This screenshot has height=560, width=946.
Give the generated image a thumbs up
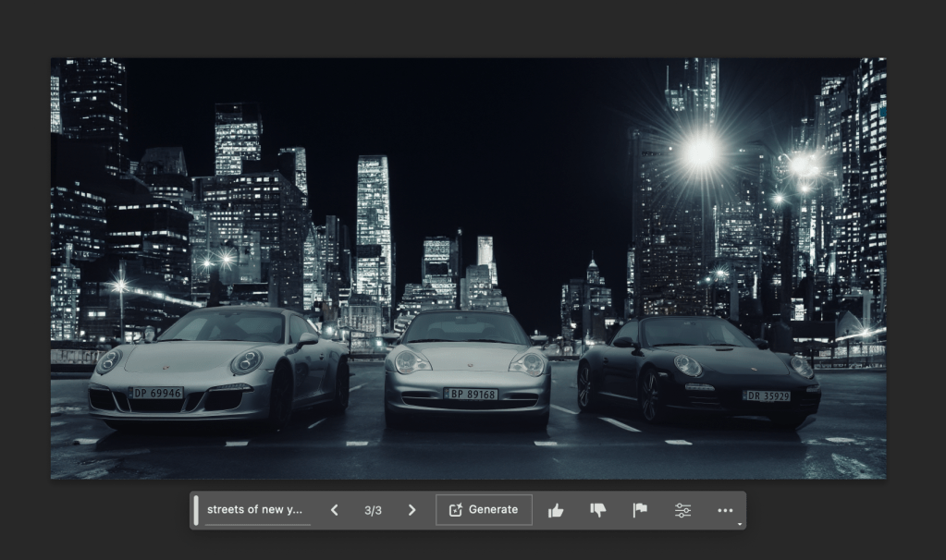tap(556, 510)
